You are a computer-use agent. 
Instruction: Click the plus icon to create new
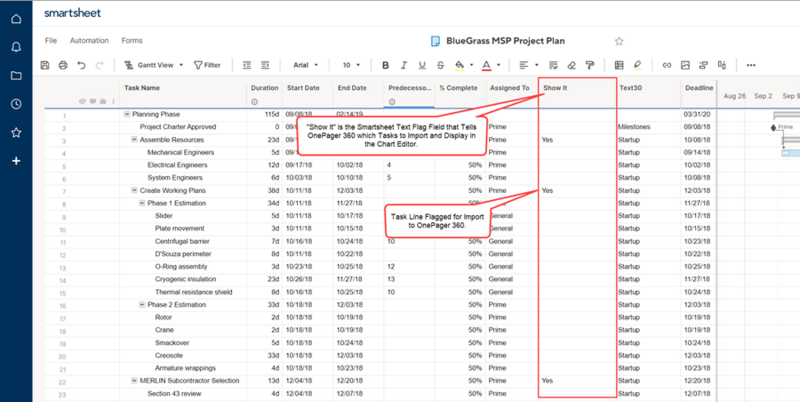coord(16,161)
